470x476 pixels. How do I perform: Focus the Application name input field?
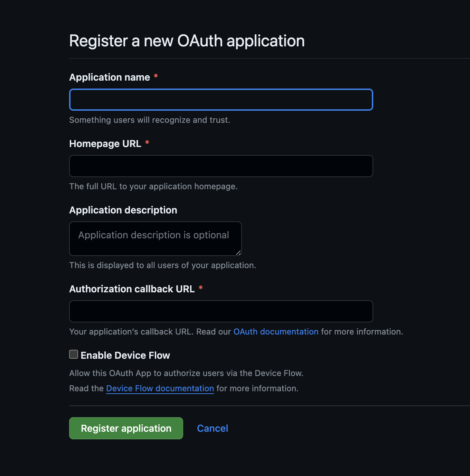click(x=221, y=100)
